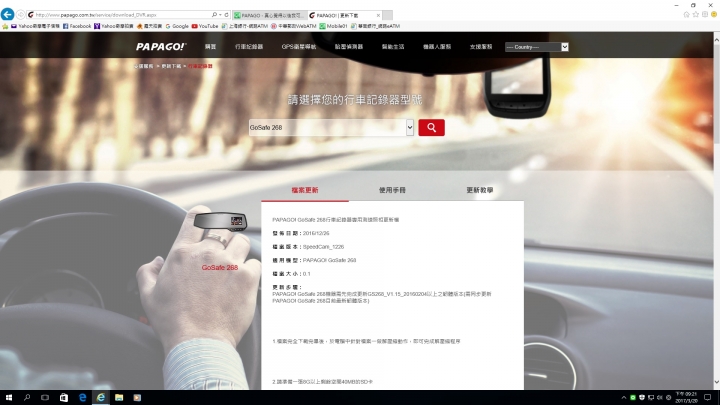Viewport: 720px width, 405px height.
Task: Open the Action Center notification icon
Action: tap(708, 398)
